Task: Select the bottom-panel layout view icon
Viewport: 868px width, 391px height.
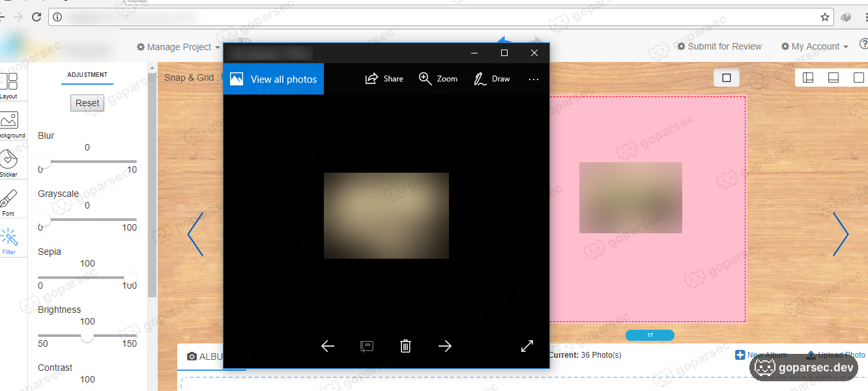Action: click(x=833, y=78)
